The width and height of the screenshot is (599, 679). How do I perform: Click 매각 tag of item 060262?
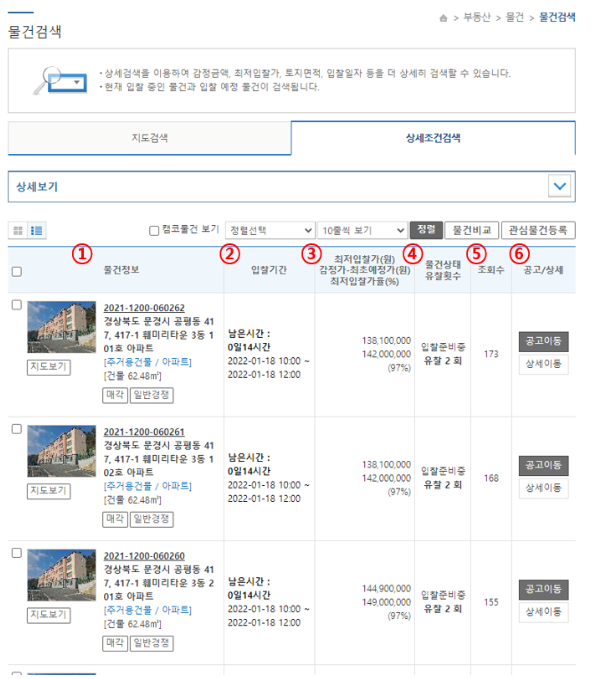tap(115, 395)
